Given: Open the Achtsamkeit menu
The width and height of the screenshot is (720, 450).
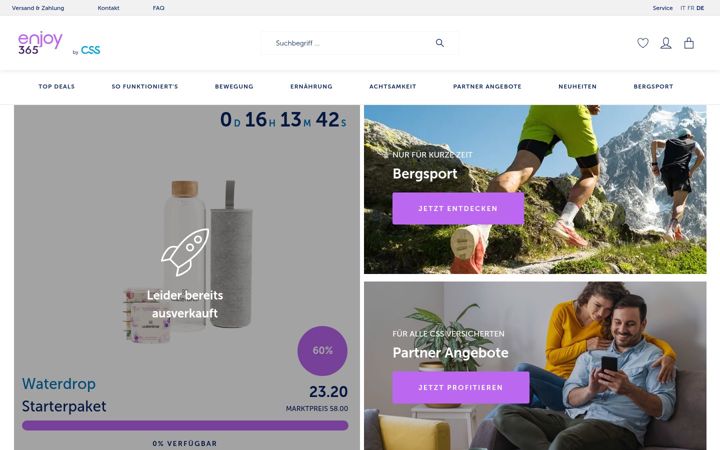Looking at the screenshot, I should [x=393, y=86].
